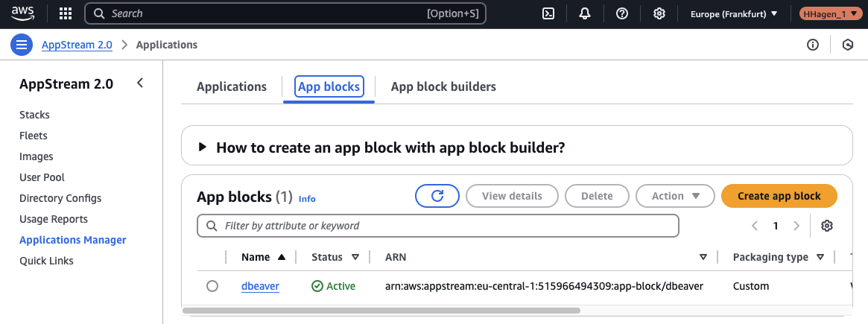Open the AWS home logo
The height and width of the screenshot is (324, 868).
[x=22, y=13]
